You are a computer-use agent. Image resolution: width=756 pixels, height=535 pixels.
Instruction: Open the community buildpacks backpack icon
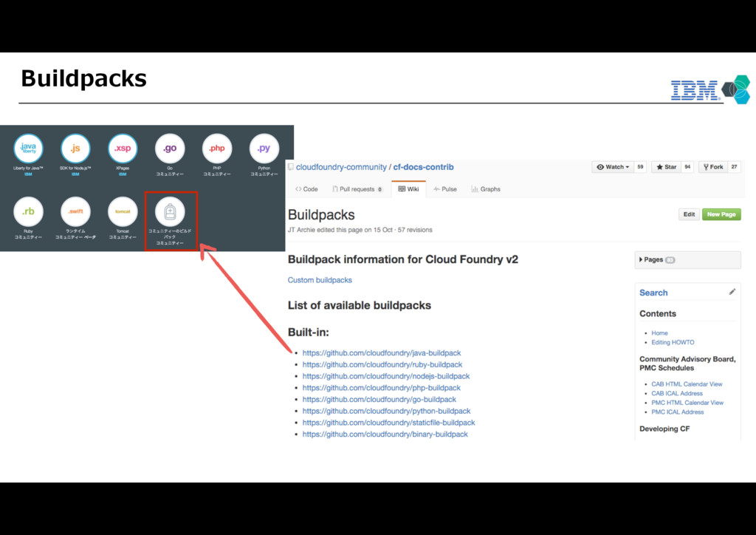click(x=170, y=211)
